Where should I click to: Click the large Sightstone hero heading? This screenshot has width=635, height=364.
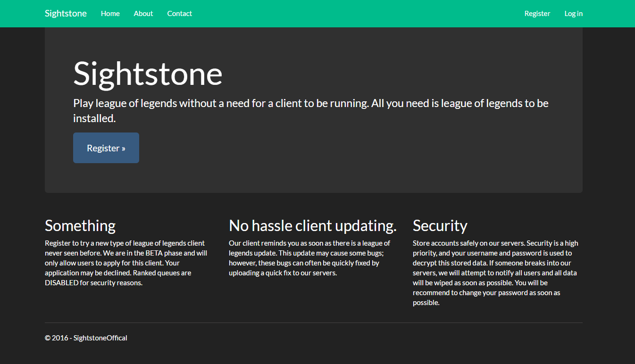(x=148, y=74)
